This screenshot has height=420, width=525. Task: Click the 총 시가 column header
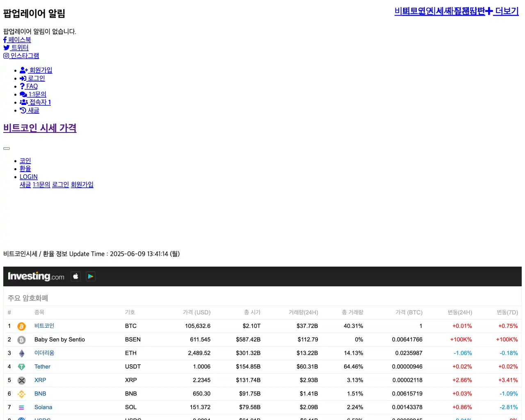[252, 313]
